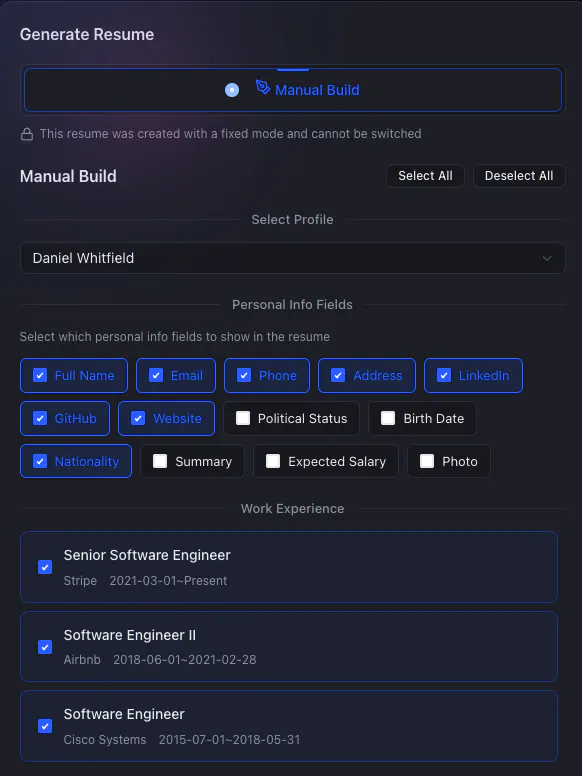Click the fixed mode cannot be switched notice
This screenshot has height=776, width=582.
click(x=231, y=134)
